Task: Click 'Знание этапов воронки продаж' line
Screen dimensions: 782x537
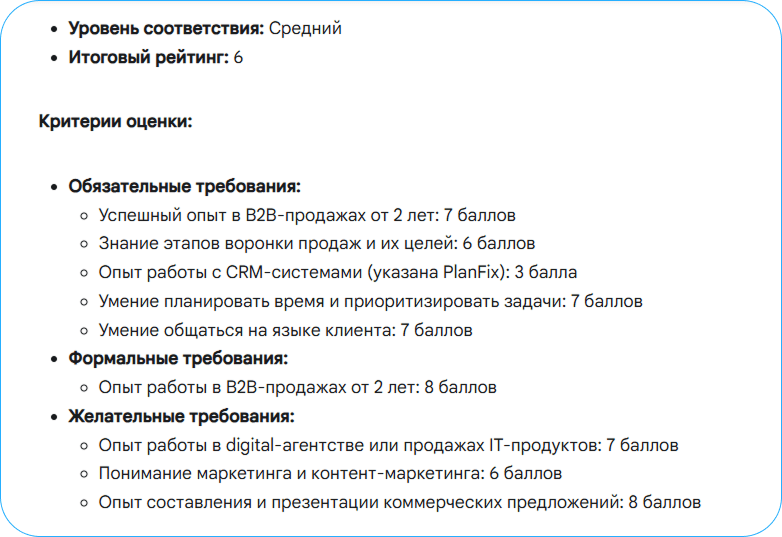Action: (x=317, y=243)
